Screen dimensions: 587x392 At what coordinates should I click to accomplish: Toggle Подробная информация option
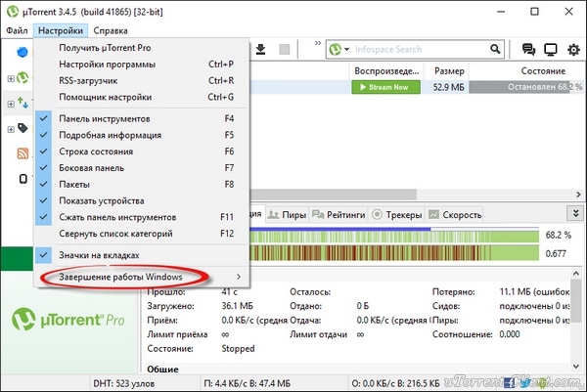[x=141, y=135]
